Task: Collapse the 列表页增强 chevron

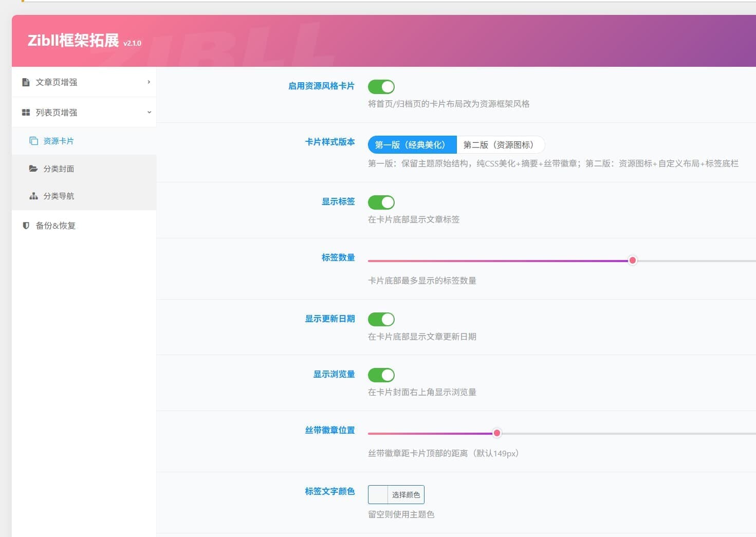Action: (x=149, y=113)
